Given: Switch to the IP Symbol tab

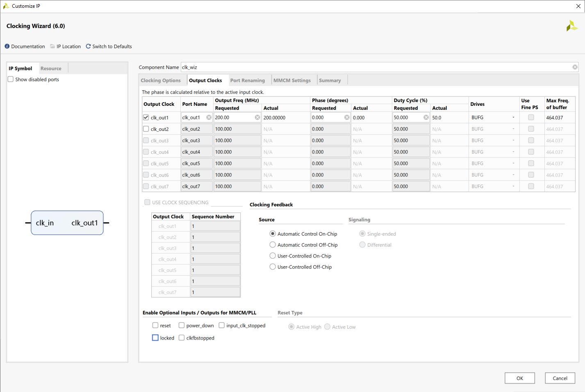Looking at the screenshot, I should (x=20, y=68).
